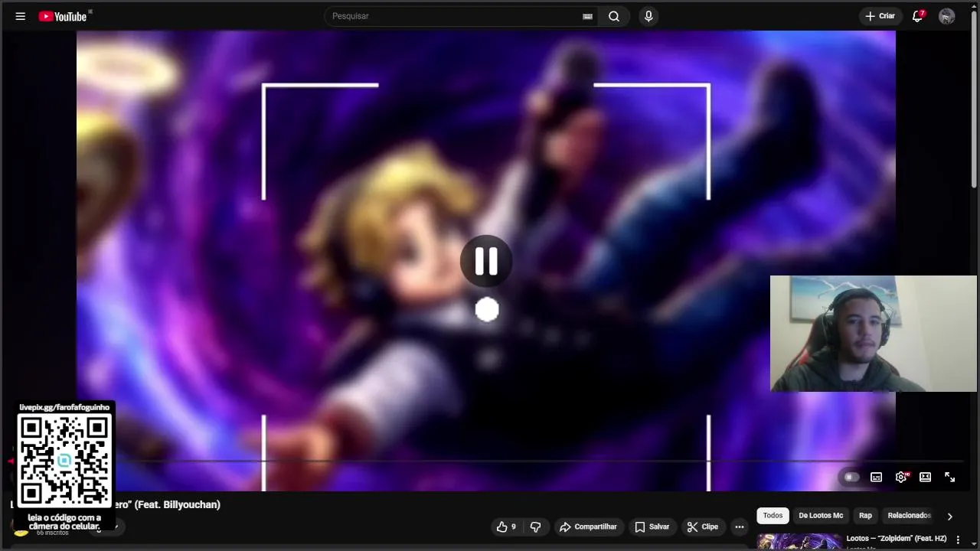Open more actions three-dot menu under video
This screenshot has width=980, height=551.
pyautogui.click(x=739, y=527)
